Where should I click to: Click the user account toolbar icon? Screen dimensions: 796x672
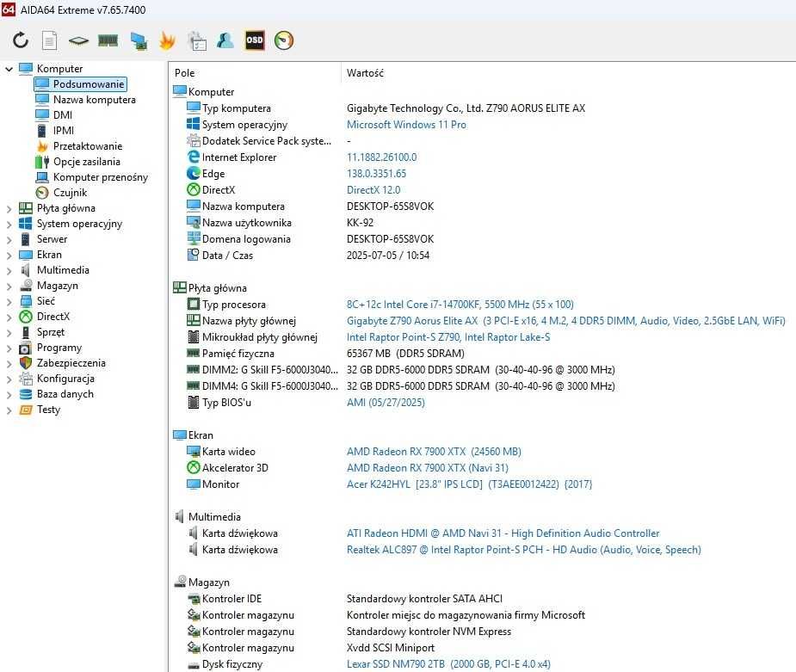(225, 40)
